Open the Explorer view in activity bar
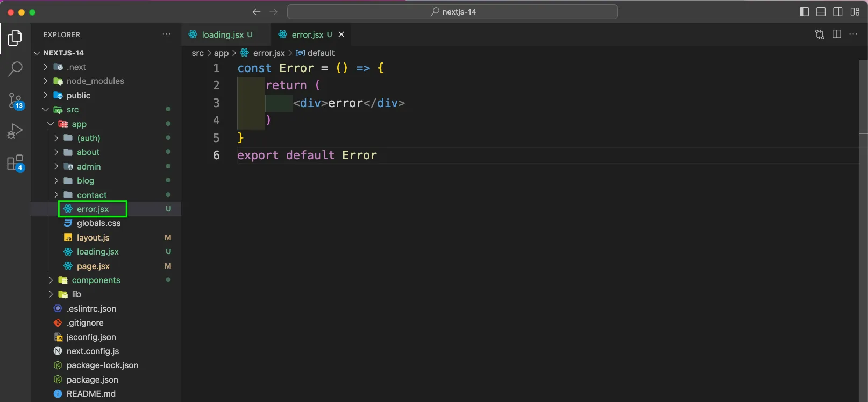The width and height of the screenshot is (868, 402). click(x=15, y=38)
